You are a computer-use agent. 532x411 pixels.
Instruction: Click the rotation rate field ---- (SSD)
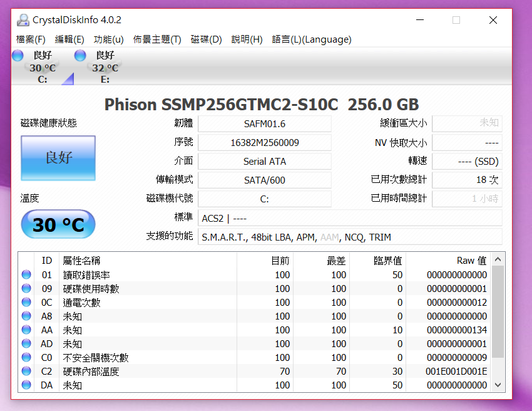(467, 162)
